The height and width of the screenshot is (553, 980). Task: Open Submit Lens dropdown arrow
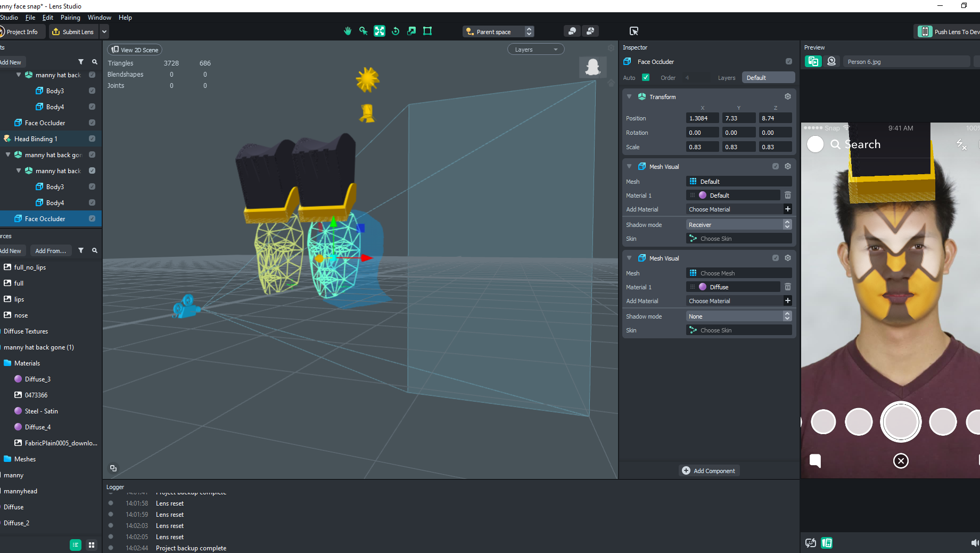(104, 31)
